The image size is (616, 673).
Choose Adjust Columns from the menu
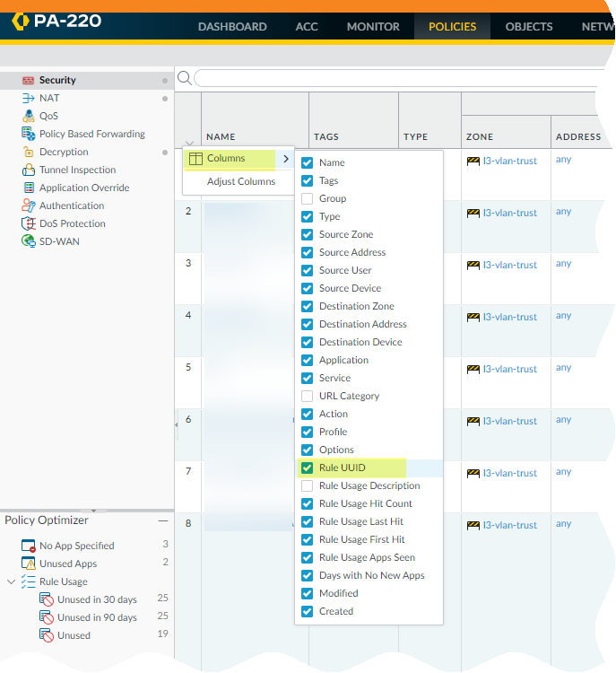[x=241, y=181]
